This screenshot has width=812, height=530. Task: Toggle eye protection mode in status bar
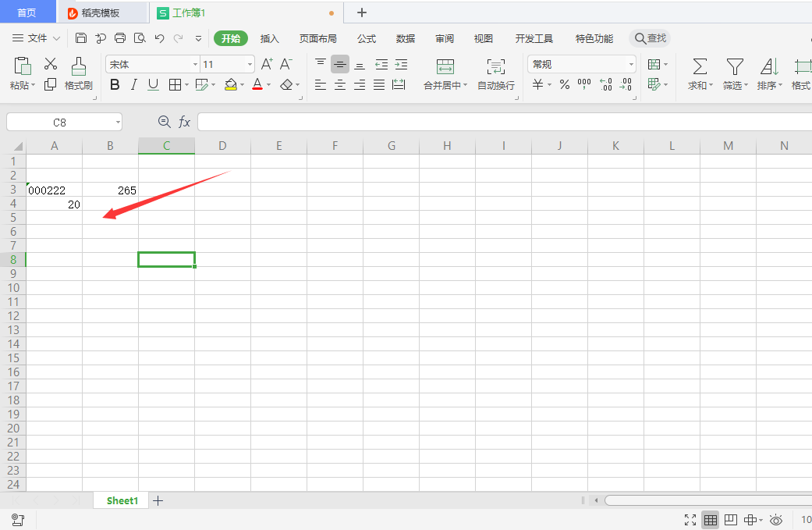pos(776,520)
